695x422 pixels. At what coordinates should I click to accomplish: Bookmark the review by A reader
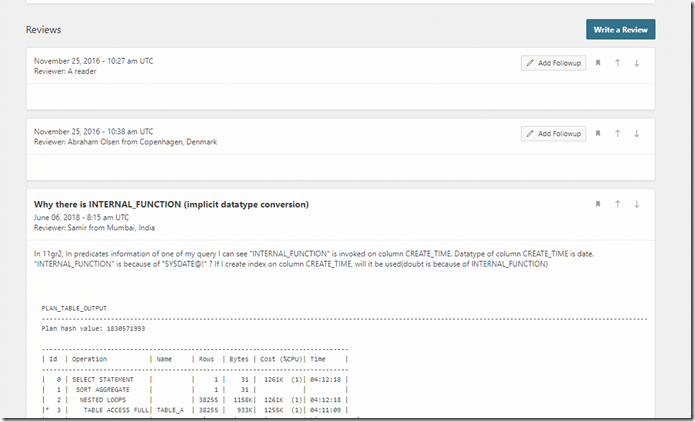pyautogui.click(x=598, y=63)
